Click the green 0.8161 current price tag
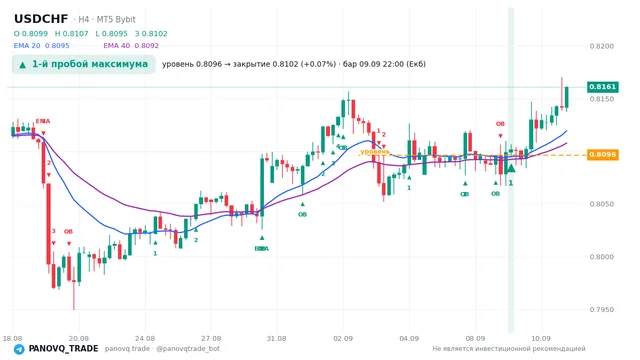640x360 pixels. click(x=603, y=87)
